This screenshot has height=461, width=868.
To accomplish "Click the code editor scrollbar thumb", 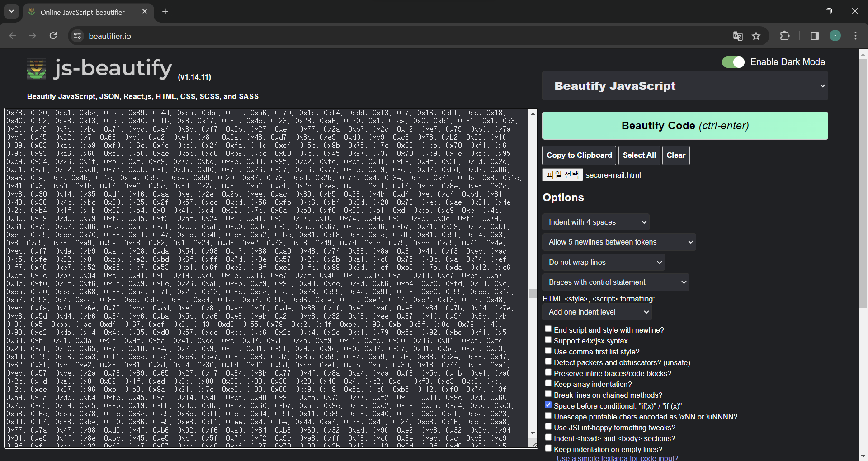I will point(533,294).
